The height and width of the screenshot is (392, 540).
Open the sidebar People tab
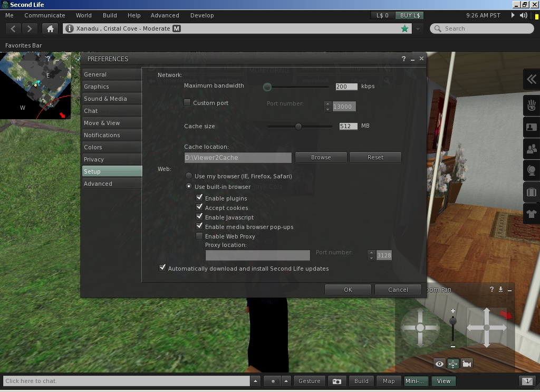pyautogui.click(x=532, y=149)
